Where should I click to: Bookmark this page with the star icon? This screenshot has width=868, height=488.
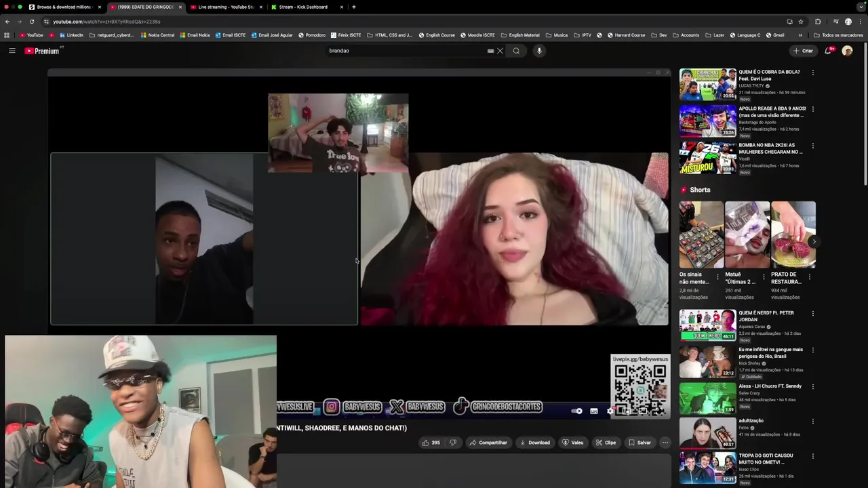point(801,22)
